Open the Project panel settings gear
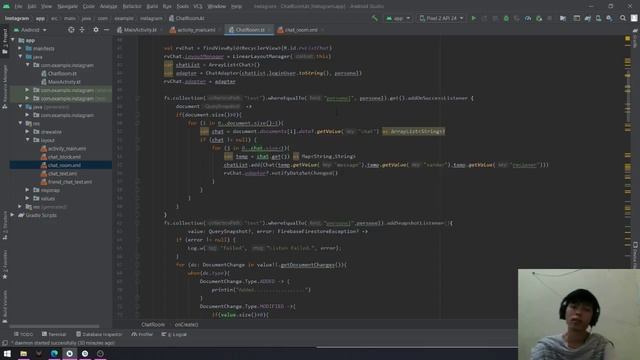The height and width of the screenshot is (360, 640). coord(96,30)
